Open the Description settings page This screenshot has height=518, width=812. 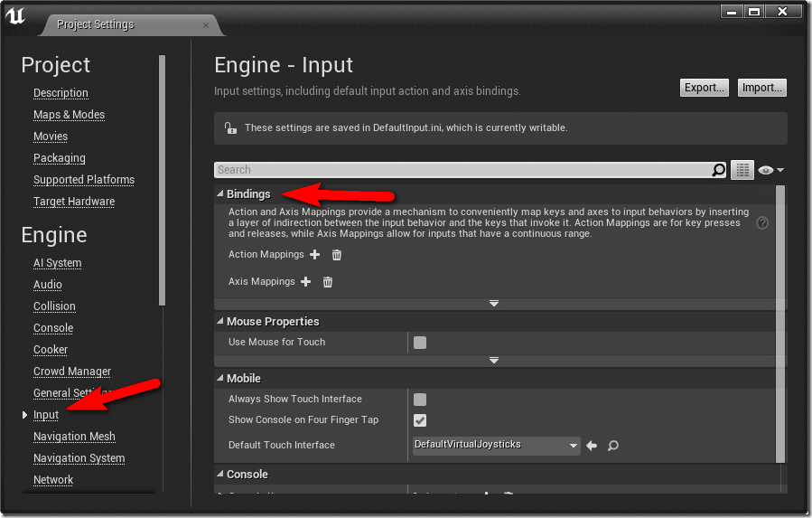coord(61,93)
